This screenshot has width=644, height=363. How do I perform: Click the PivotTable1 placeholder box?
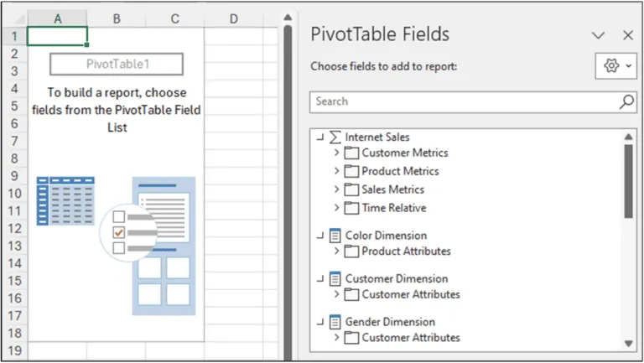[x=116, y=64]
